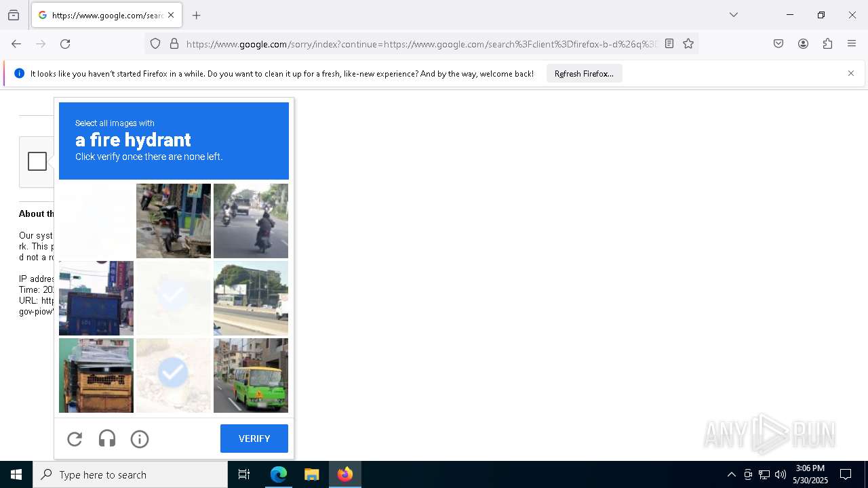Click the a fire hydrant captcha heading
Screen dimensions: 868x488
click(133, 140)
